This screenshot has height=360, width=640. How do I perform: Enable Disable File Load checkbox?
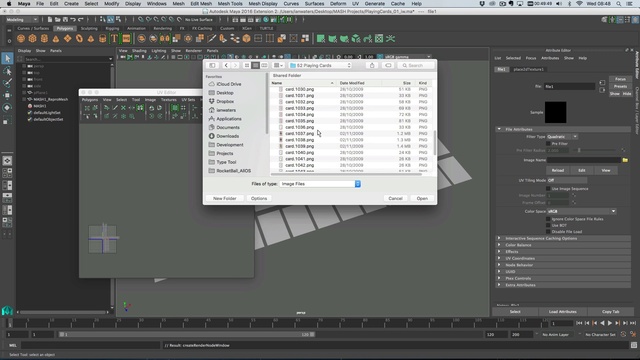point(548,231)
